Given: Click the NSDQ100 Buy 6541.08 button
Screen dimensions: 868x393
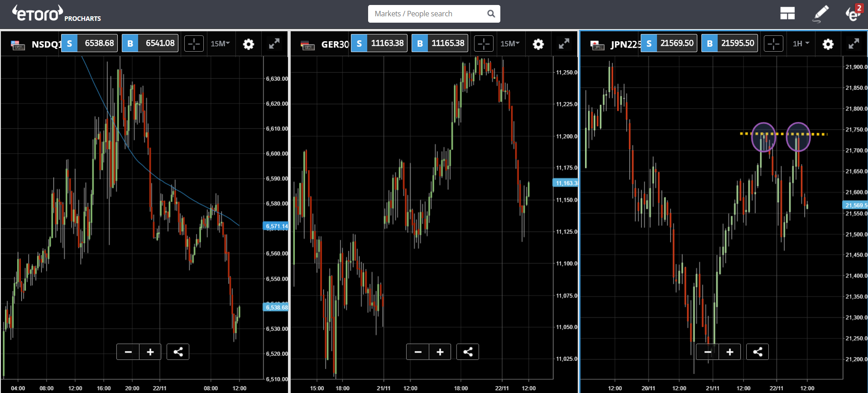Looking at the screenshot, I should coord(150,43).
